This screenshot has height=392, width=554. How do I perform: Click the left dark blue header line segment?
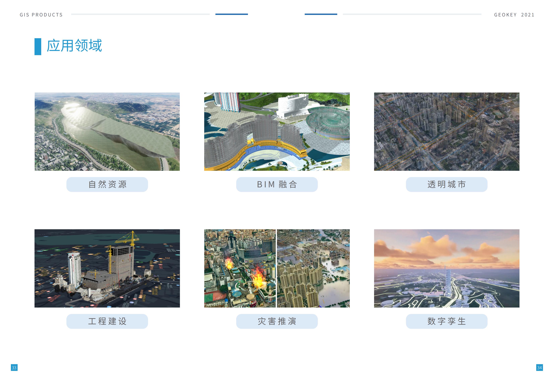(x=232, y=14)
